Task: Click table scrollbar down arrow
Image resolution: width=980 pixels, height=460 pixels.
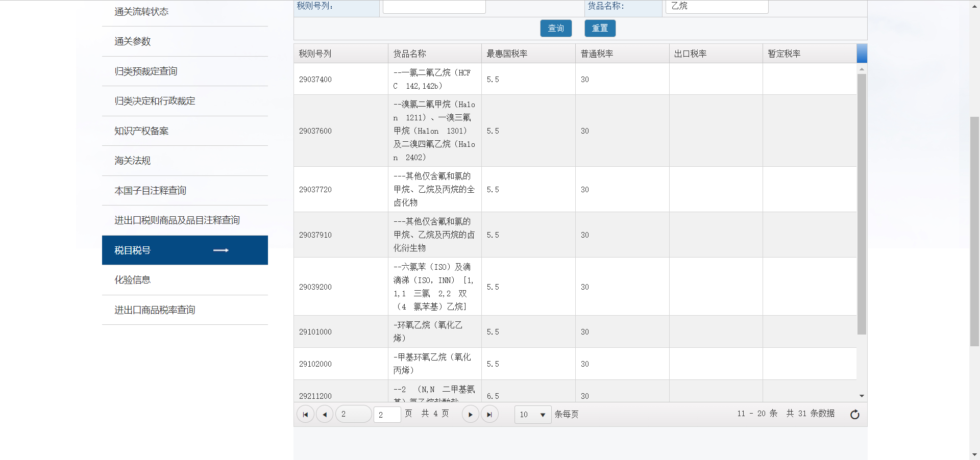Action: [862, 396]
